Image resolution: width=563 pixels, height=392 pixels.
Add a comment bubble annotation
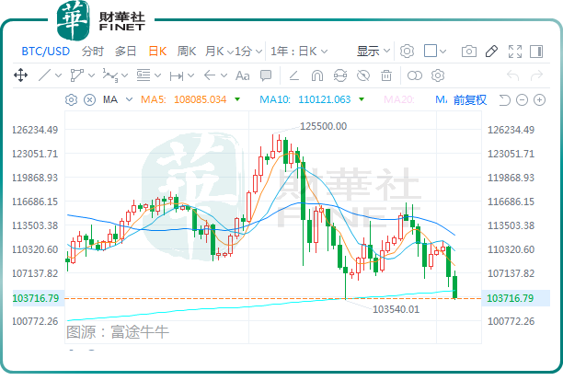pyautogui.click(x=266, y=75)
